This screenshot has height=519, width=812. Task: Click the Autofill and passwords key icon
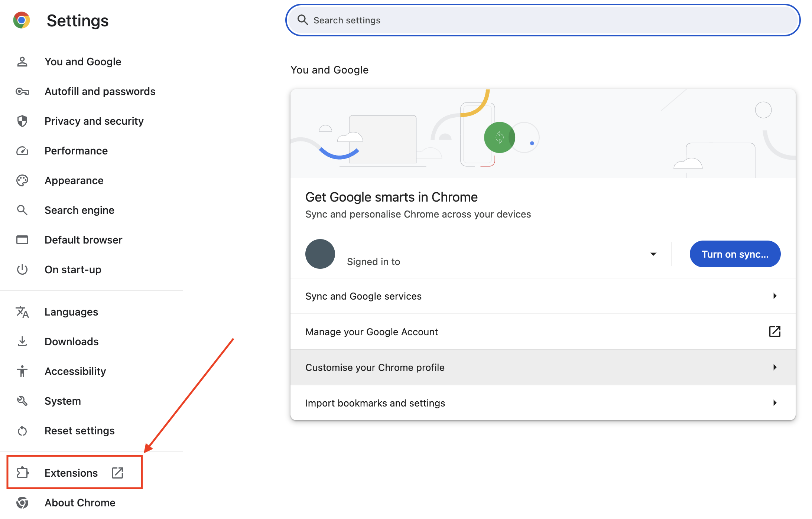(x=22, y=91)
